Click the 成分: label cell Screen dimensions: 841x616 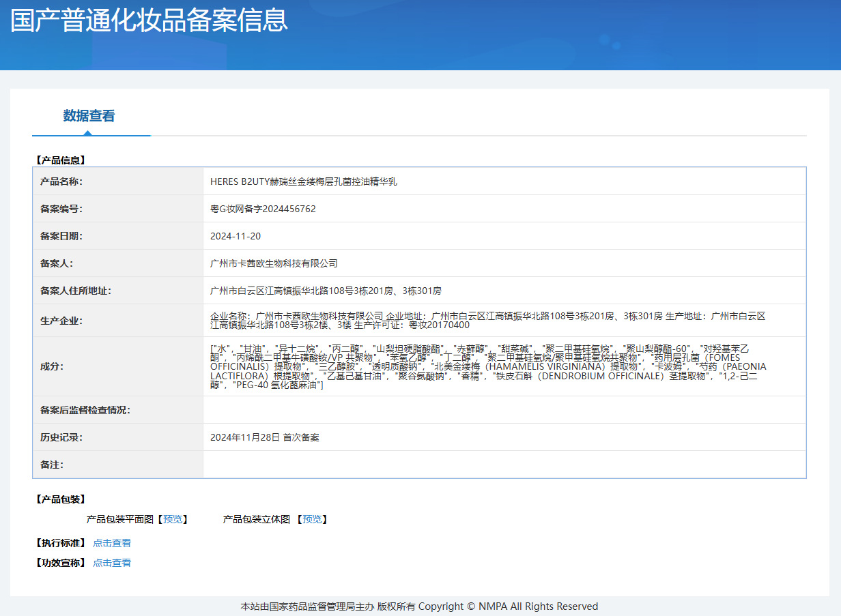pos(118,366)
